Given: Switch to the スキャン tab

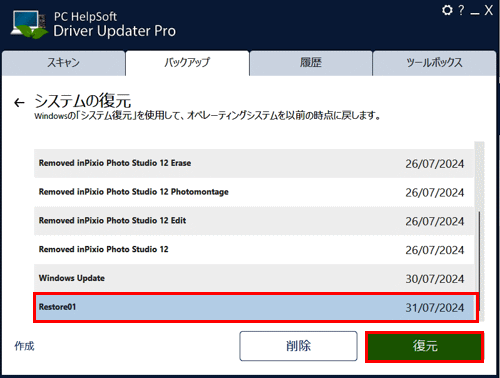Looking at the screenshot, I should pyautogui.click(x=63, y=63).
